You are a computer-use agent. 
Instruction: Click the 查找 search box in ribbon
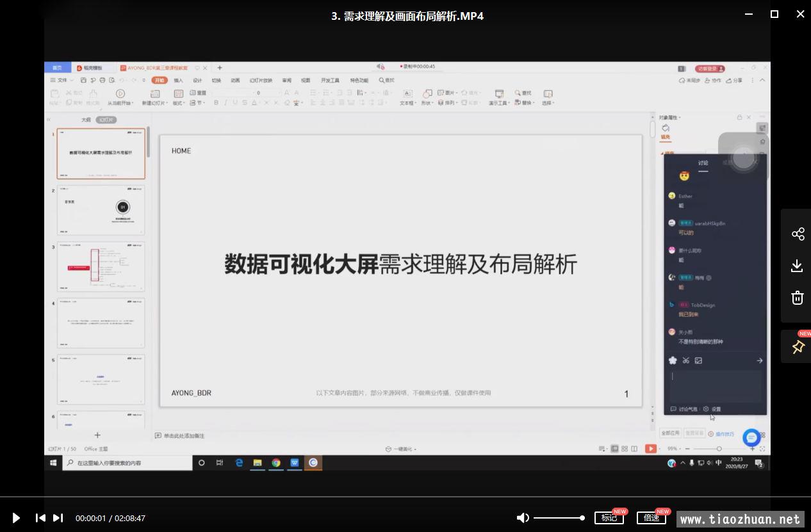pos(387,80)
